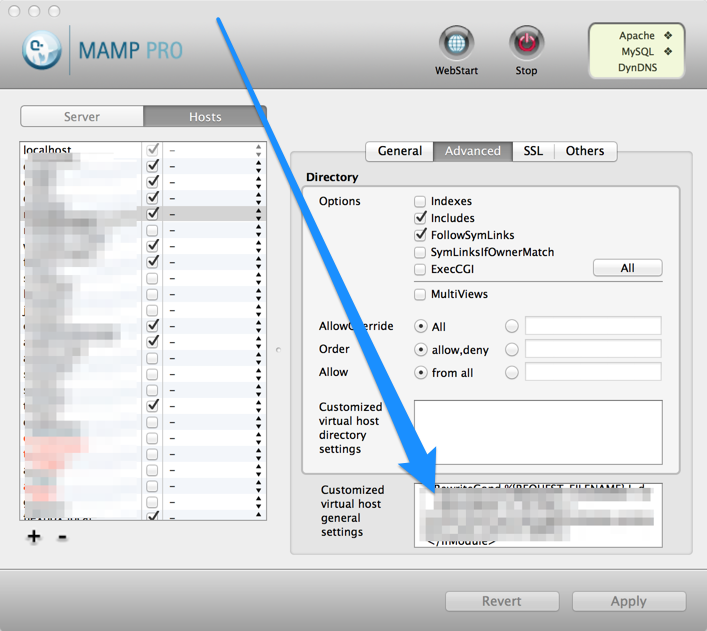Switch to the Server tab
Image resolution: width=707 pixels, height=631 pixels.
click(82, 117)
